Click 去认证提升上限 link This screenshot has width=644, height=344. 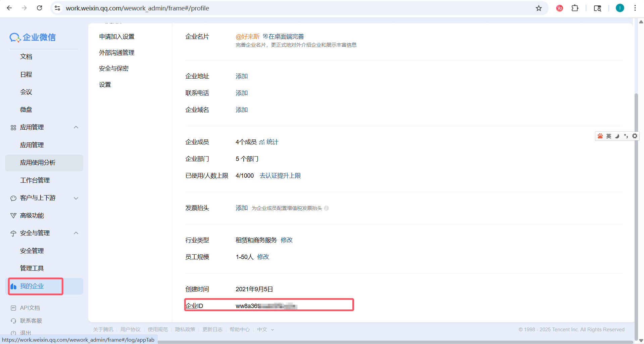pyautogui.click(x=280, y=176)
